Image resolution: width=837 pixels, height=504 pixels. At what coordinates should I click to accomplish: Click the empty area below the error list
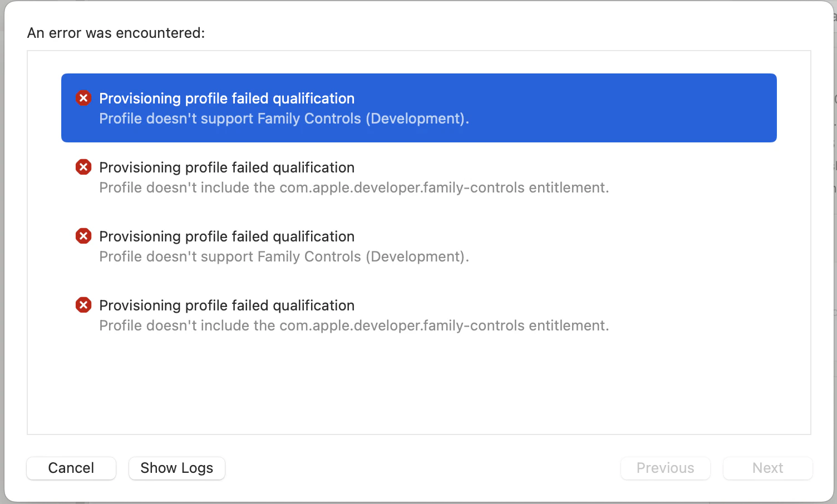click(x=418, y=384)
